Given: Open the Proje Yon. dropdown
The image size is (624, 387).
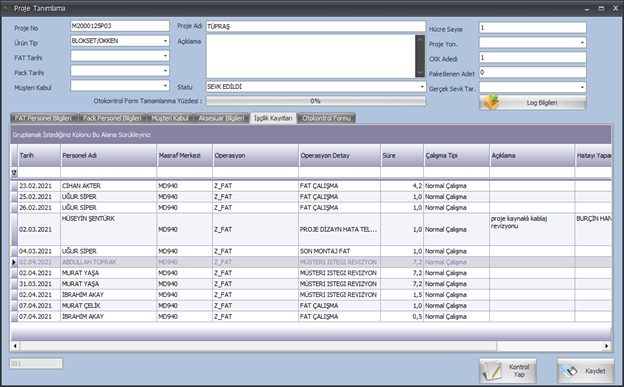Looking at the screenshot, I should tap(582, 43).
